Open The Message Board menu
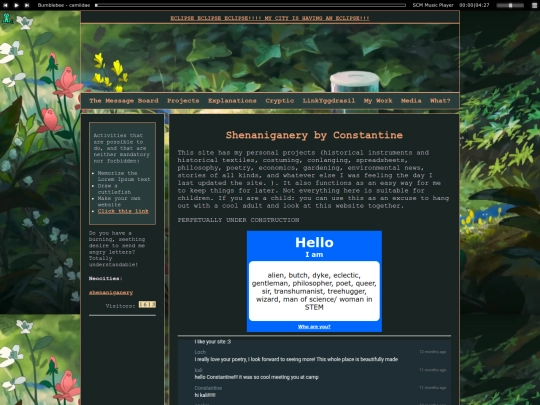This screenshot has height=405, width=540. (124, 101)
